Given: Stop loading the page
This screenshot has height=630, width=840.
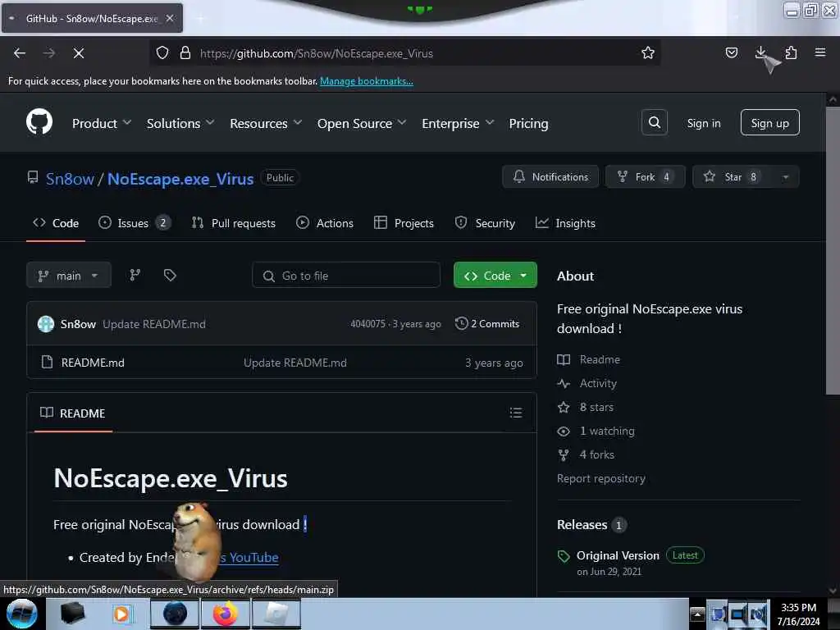Looking at the screenshot, I should pos(78,53).
